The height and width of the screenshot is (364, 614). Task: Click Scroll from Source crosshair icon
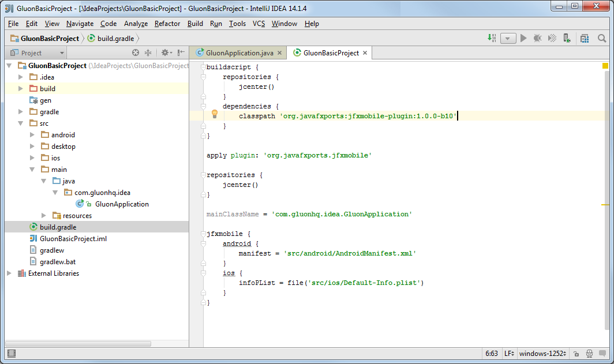tap(136, 52)
